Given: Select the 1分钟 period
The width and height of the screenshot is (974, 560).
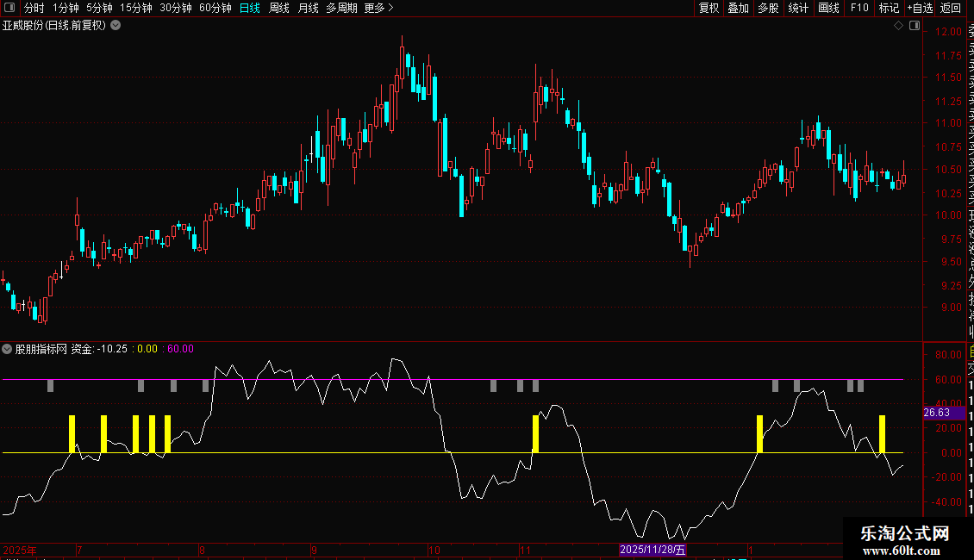Looking at the screenshot, I should point(66,8).
